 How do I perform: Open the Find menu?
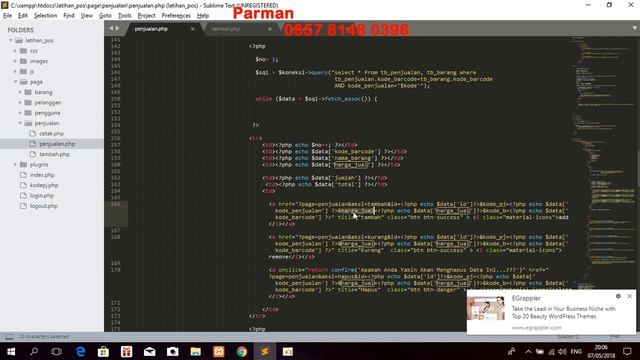click(x=69, y=16)
